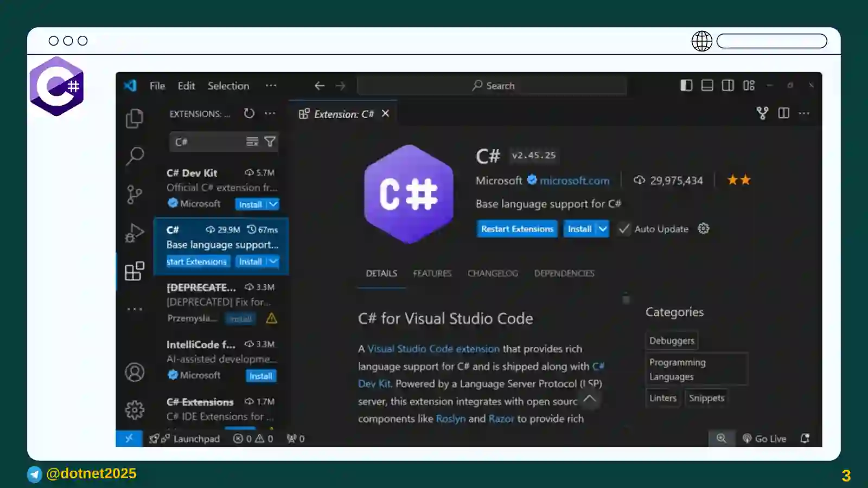This screenshot has width=868, height=488.
Task: Select the Extensions view icon
Action: click(135, 271)
